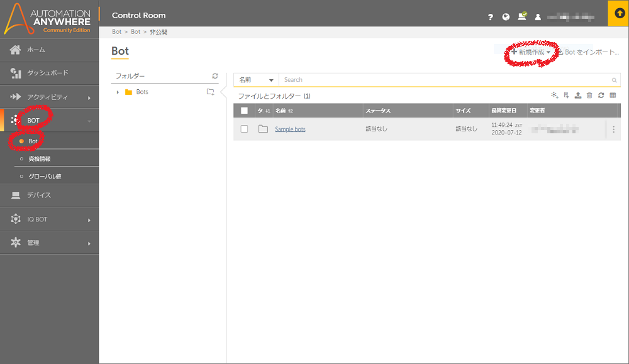Refresh the folder tree panel
This screenshot has height=364, width=629.
tap(215, 76)
